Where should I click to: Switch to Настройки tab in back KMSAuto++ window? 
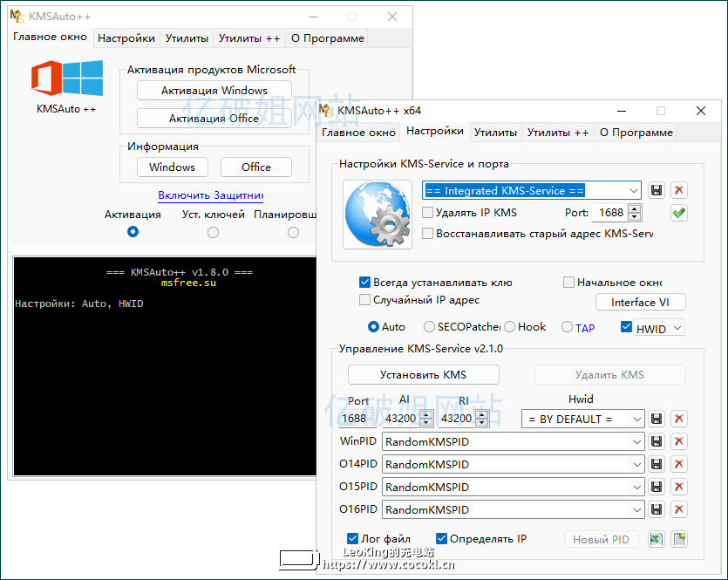126,38
